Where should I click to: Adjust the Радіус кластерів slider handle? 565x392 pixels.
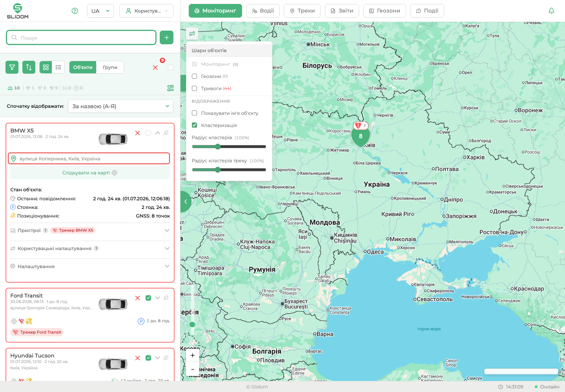pos(218,147)
